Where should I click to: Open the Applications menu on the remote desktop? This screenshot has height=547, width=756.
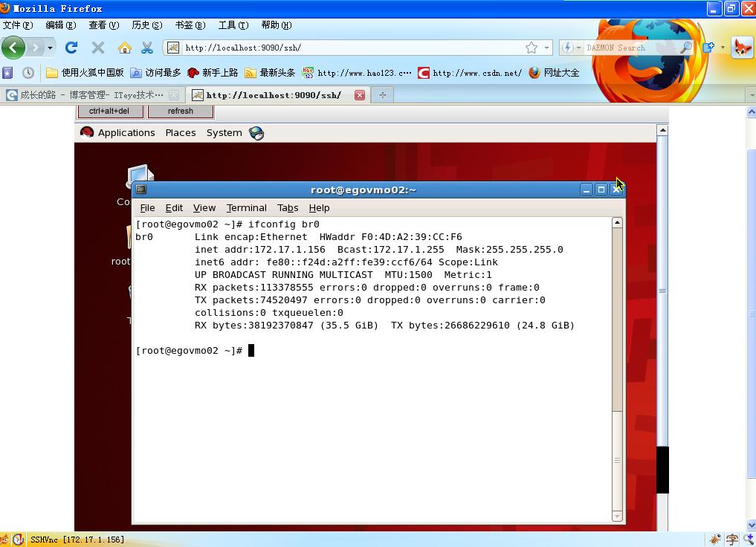point(125,132)
